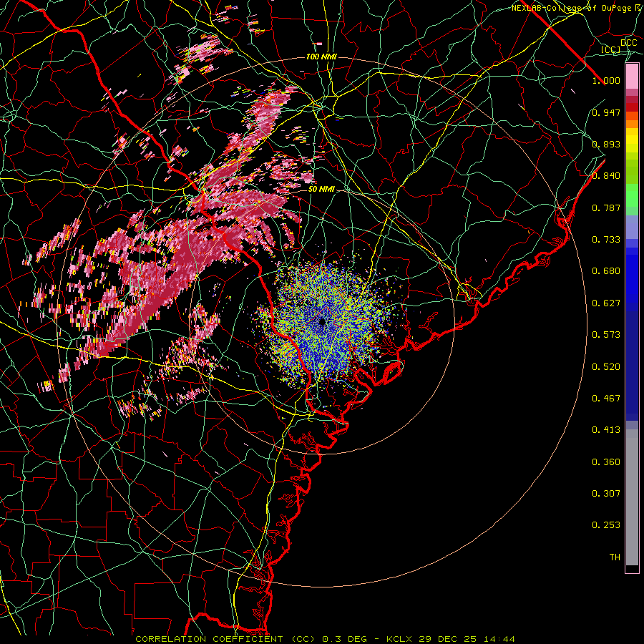Click the 50 NMI range ring label

[x=321, y=190]
